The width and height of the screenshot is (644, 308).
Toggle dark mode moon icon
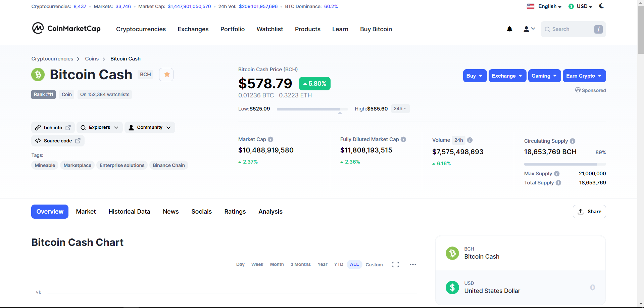point(601,6)
